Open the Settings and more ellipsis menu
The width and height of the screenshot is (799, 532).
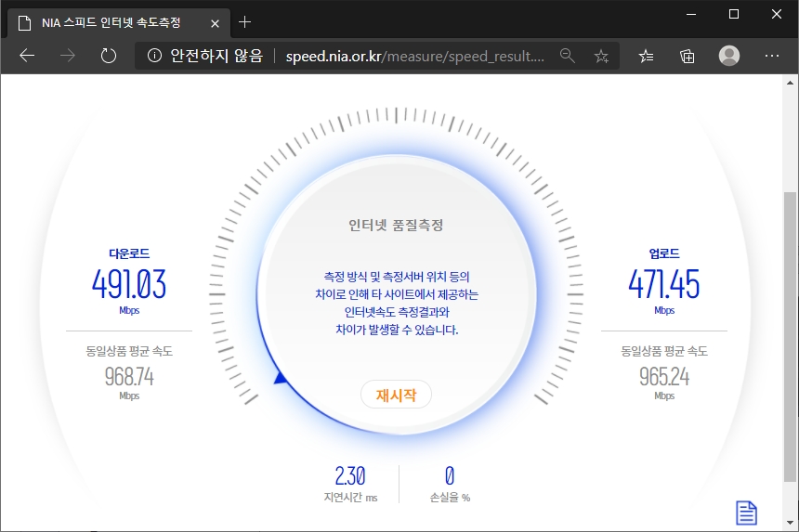coord(771,56)
